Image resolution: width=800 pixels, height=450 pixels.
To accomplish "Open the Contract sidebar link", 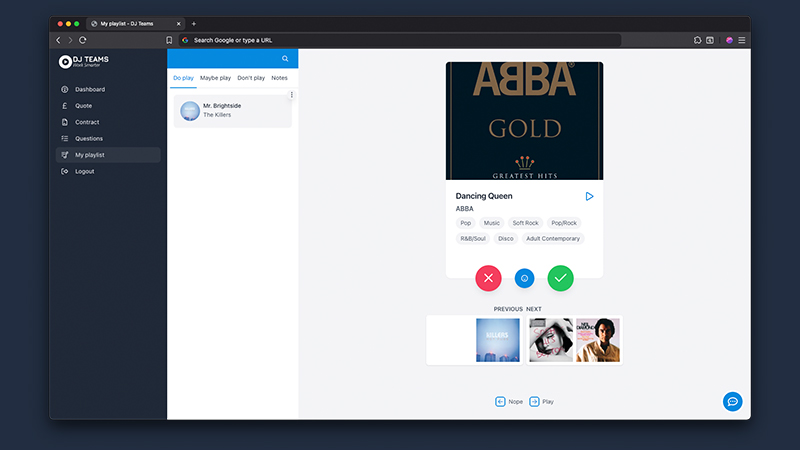I will pyautogui.click(x=87, y=122).
